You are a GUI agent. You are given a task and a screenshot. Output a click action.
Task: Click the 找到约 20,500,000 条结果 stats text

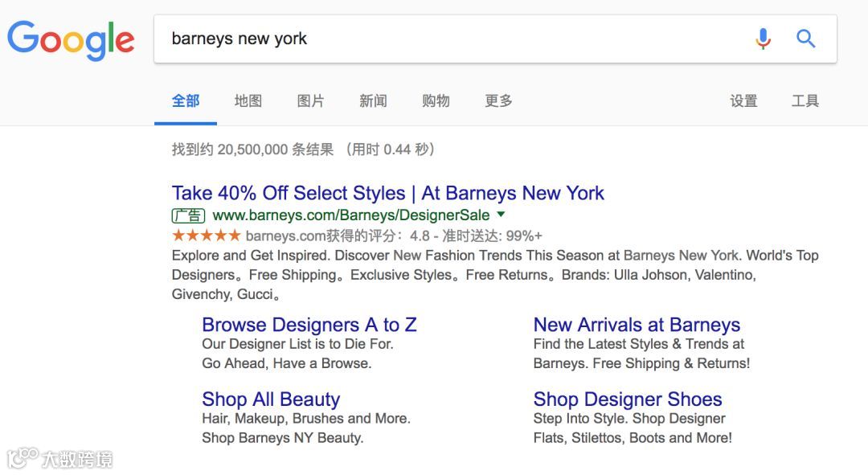pos(303,149)
